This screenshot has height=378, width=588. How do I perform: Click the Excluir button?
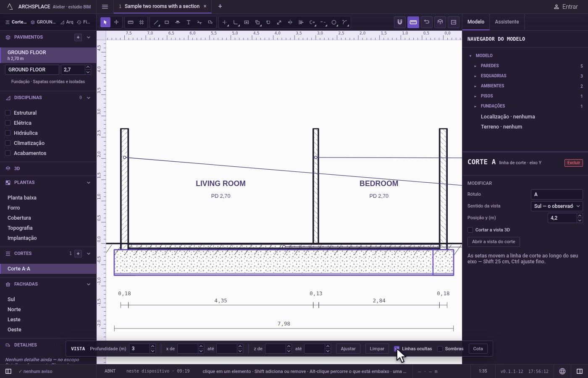(x=573, y=163)
